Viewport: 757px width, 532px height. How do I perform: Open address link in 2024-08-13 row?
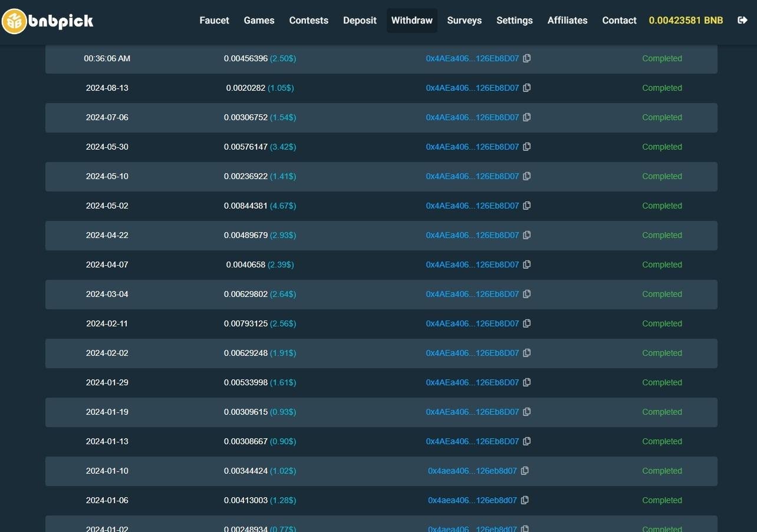click(472, 88)
